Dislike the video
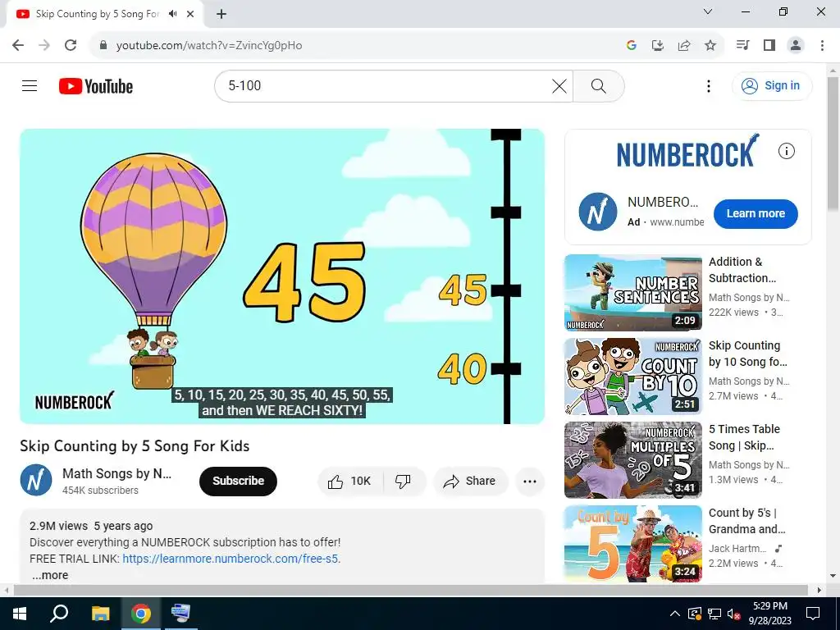 point(403,481)
